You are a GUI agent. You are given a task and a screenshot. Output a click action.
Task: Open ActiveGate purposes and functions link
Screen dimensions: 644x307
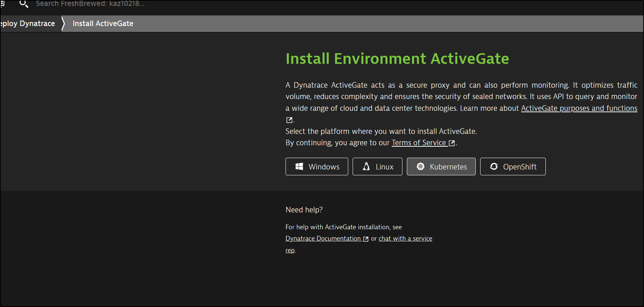pyautogui.click(x=579, y=108)
